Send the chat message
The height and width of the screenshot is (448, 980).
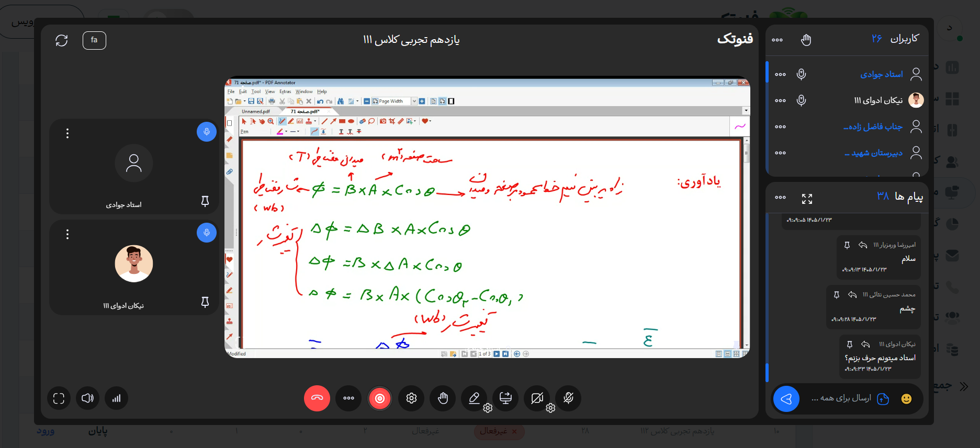click(786, 399)
